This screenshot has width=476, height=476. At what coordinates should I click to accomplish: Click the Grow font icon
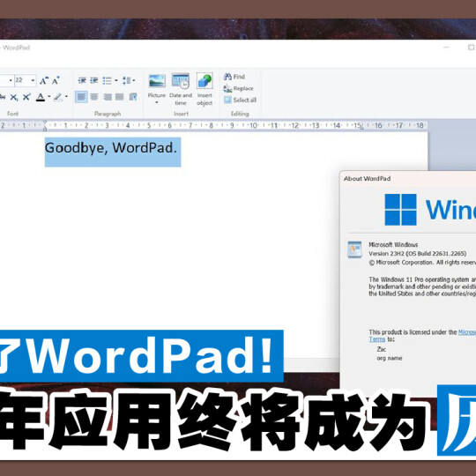pyautogui.click(x=44, y=80)
